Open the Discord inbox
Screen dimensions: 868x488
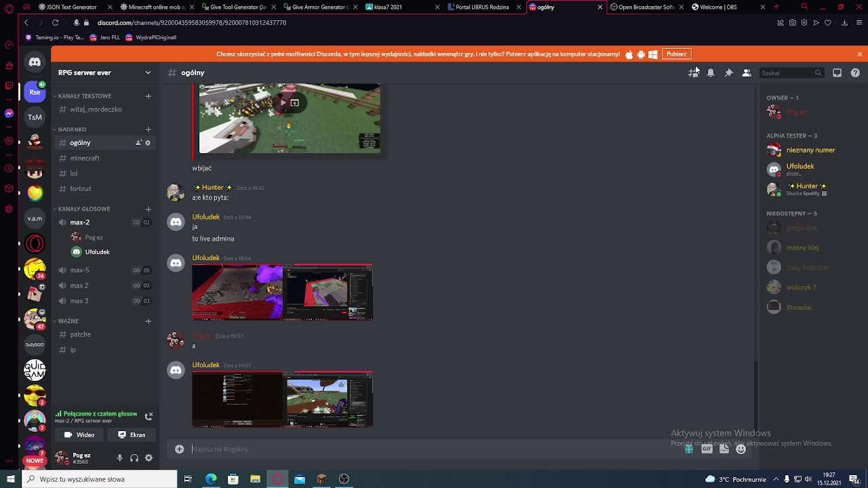(837, 73)
